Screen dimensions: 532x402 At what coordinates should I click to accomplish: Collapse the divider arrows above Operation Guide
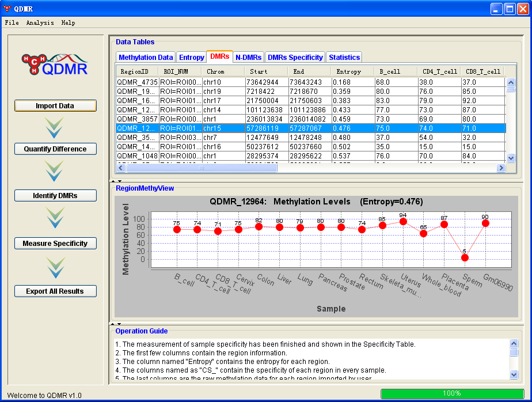coord(116,324)
